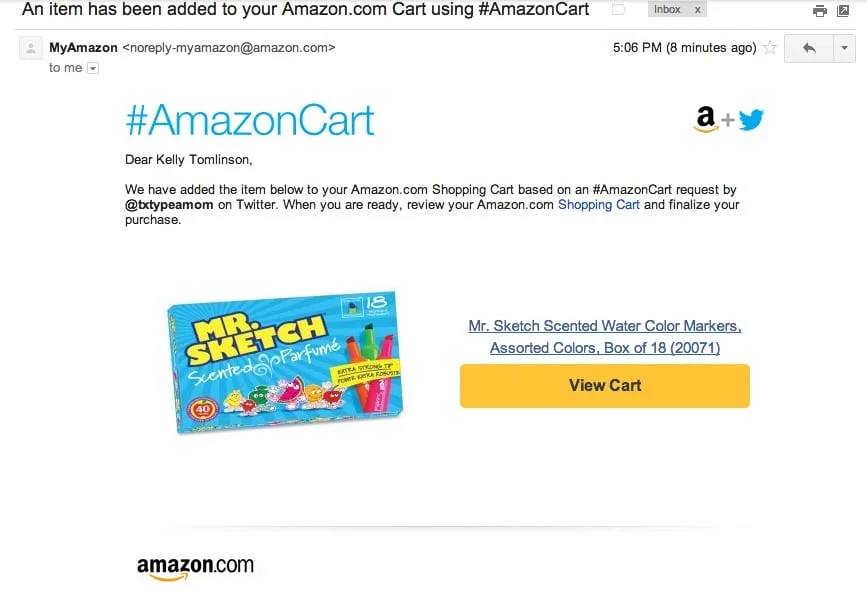Open the reply options dropdown arrow
The image size is (867, 591).
[843, 48]
